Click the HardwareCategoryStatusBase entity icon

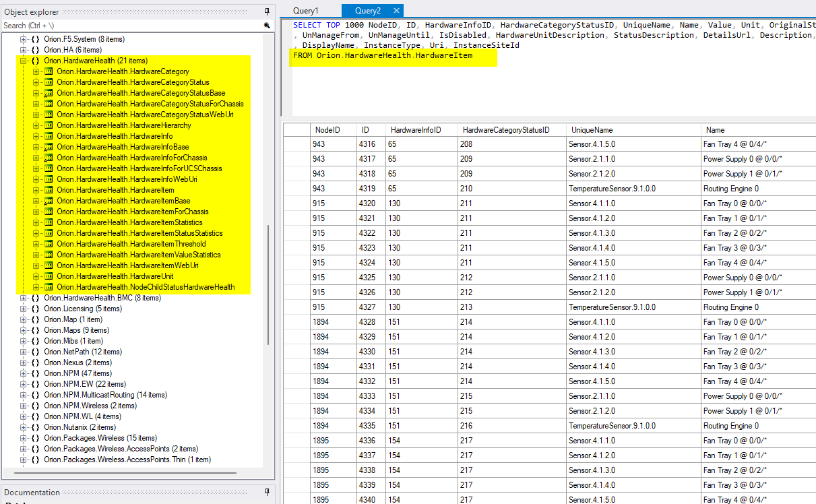point(49,93)
